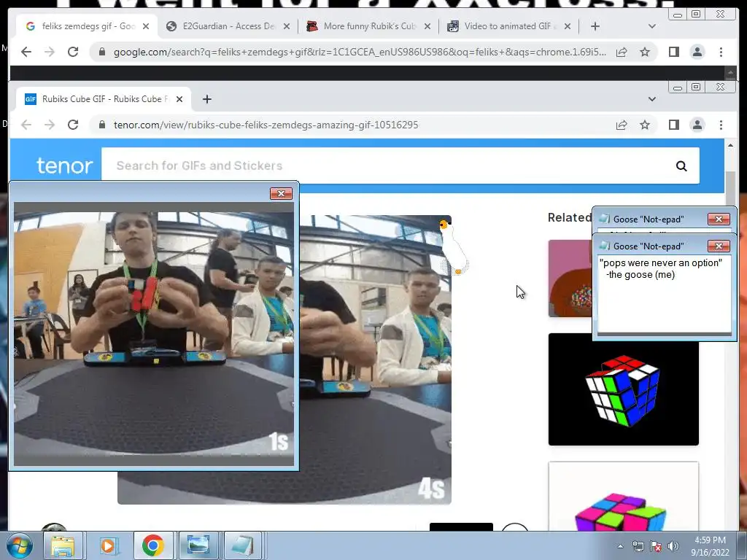Screen dimensions: 747x560
Task: Toggle side panel in the Google window
Action: pos(673,52)
